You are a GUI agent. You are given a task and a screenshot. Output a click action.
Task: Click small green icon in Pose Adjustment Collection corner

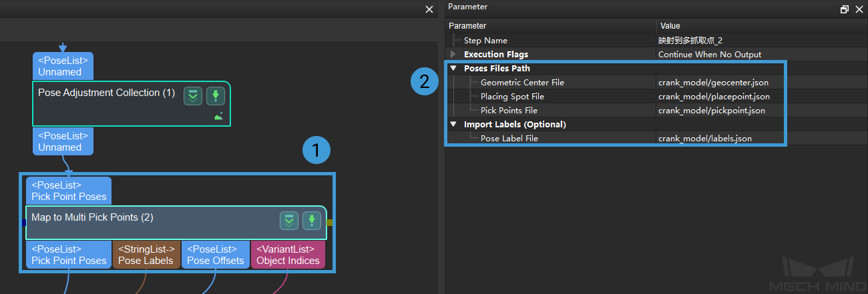pyautogui.click(x=218, y=117)
